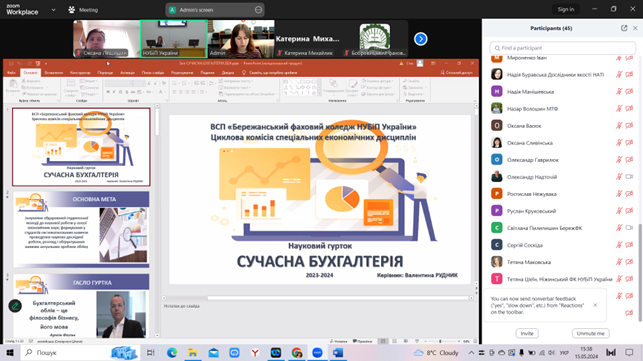Image resolution: width=643 pixels, height=361 pixels.
Task: Click mic icon for Надія Манішевська
Action: click(619, 91)
